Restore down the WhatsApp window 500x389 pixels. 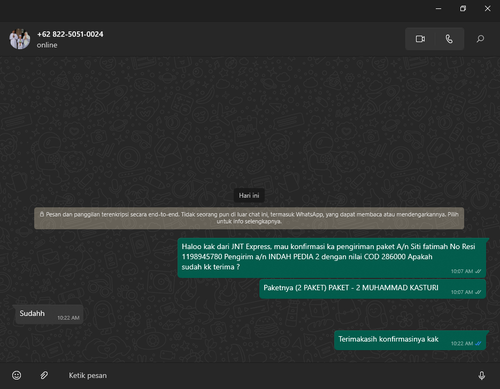(463, 9)
